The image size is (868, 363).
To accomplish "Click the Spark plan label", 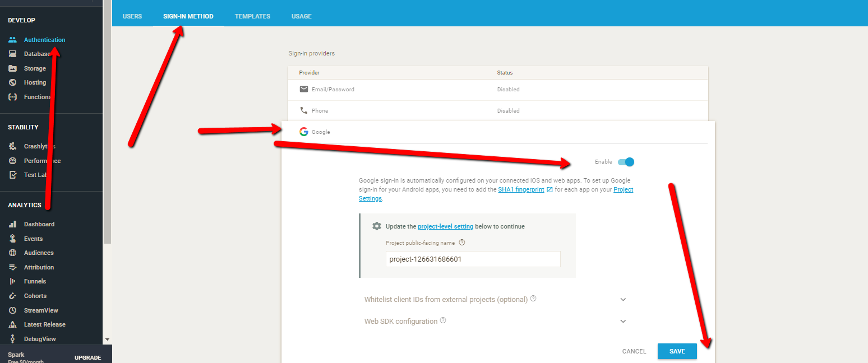I will pyautogui.click(x=16, y=355).
